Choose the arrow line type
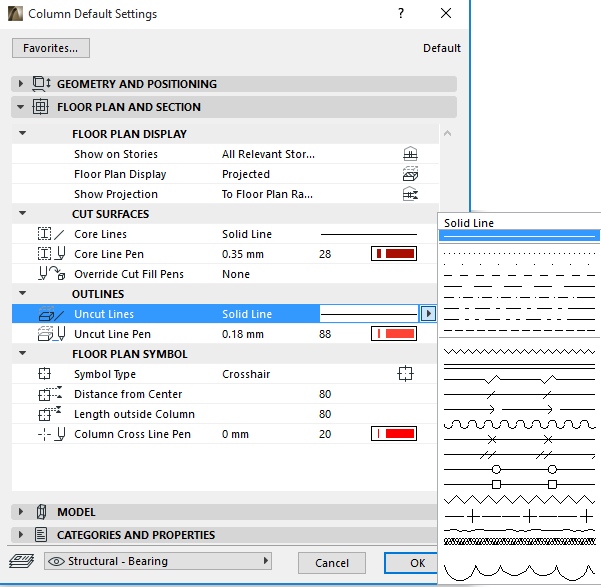The image size is (601, 587). click(519, 409)
